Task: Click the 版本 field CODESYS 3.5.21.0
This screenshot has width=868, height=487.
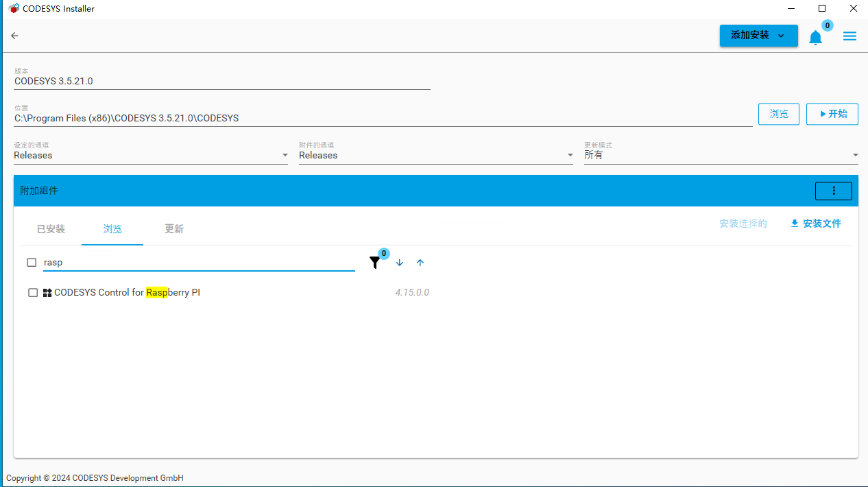Action: click(x=222, y=81)
